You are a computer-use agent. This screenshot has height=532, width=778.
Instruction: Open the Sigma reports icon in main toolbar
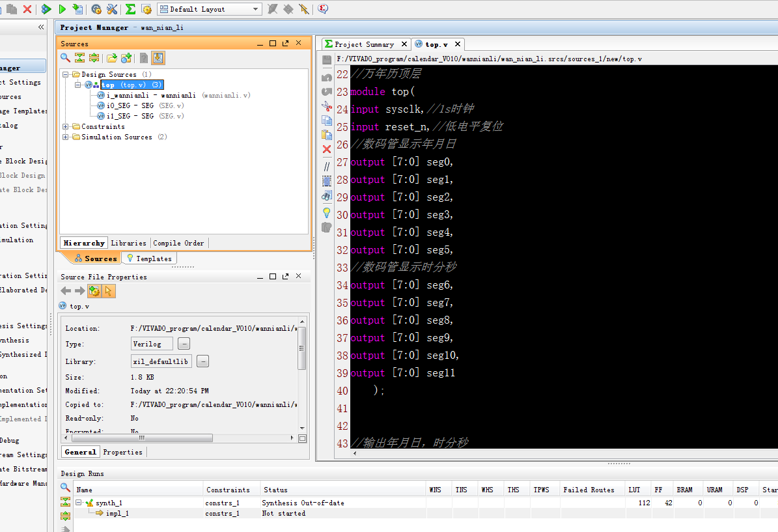[130, 9]
